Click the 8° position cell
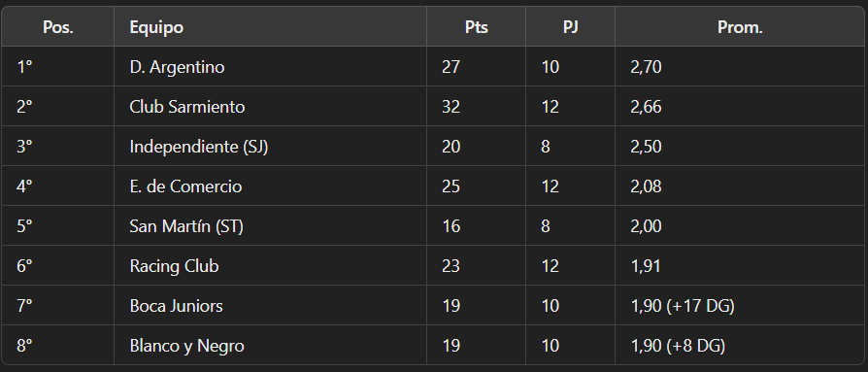 click(x=24, y=346)
